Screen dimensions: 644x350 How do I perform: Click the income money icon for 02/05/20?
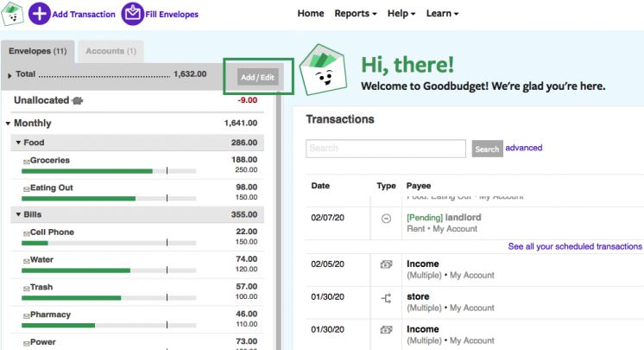tap(386, 264)
